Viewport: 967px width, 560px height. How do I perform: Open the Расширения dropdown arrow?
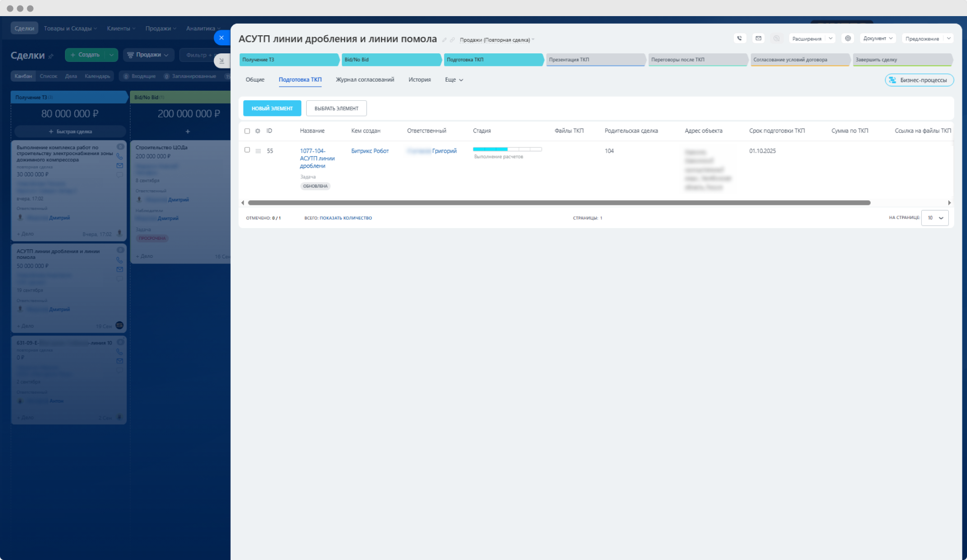(x=831, y=38)
